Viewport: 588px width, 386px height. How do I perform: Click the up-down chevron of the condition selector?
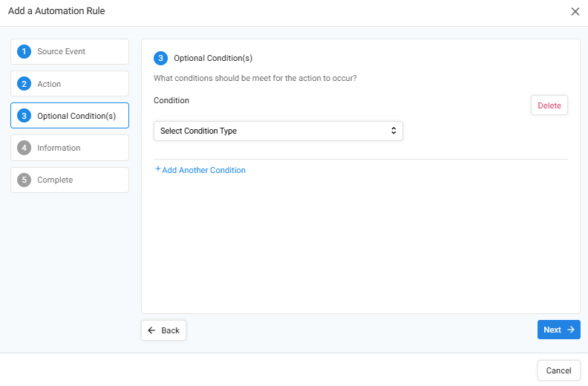[393, 131]
